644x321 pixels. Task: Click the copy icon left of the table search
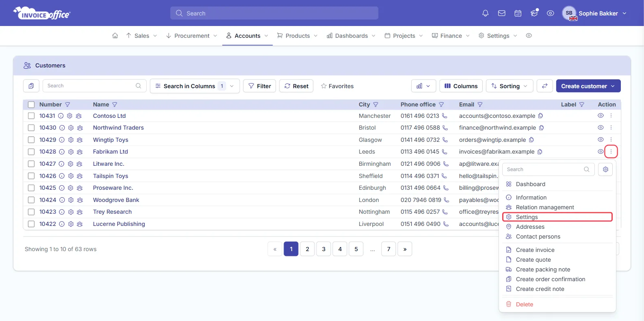click(x=31, y=86)
